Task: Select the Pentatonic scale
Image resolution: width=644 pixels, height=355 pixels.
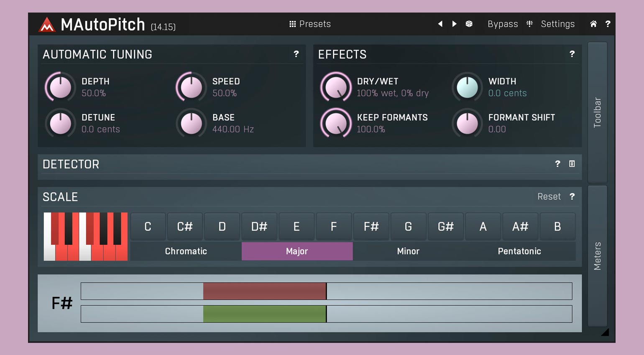Action: pyautogui.click(x=519, y=251)
